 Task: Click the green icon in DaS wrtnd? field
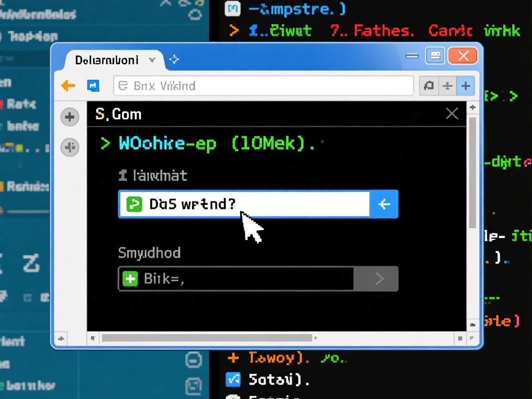click(134, 204)
